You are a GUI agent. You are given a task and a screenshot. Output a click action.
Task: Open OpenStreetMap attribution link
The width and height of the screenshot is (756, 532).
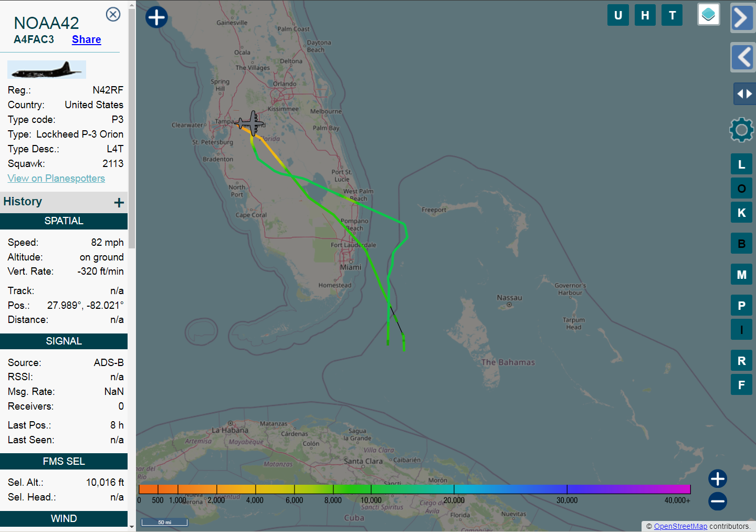[680, 526]
